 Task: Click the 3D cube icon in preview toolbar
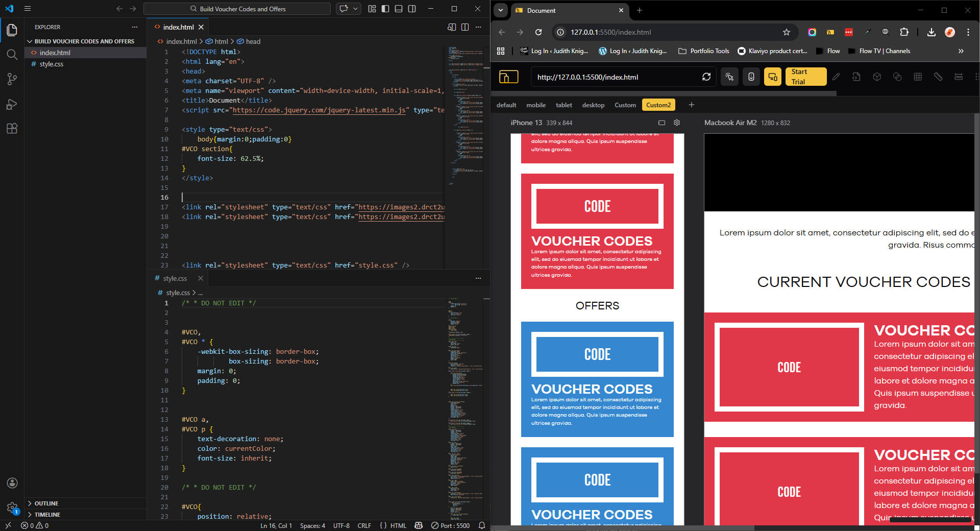(877, 77)
